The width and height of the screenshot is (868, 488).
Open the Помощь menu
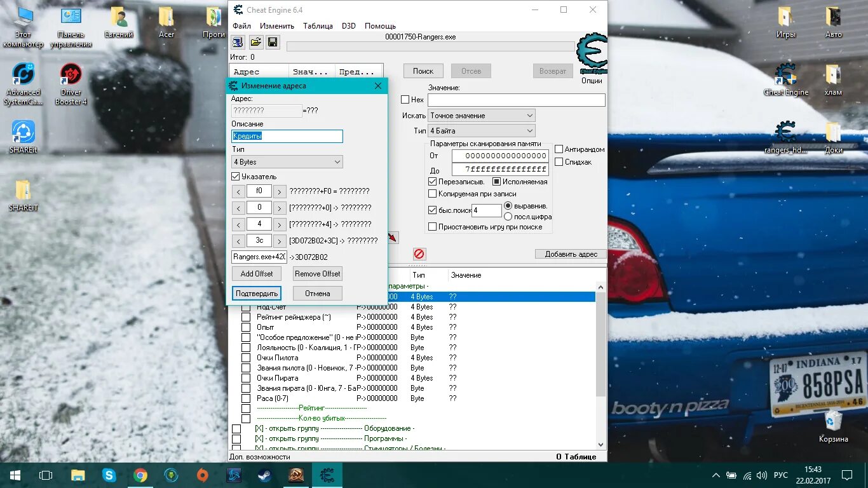click(x=380, y=26)
